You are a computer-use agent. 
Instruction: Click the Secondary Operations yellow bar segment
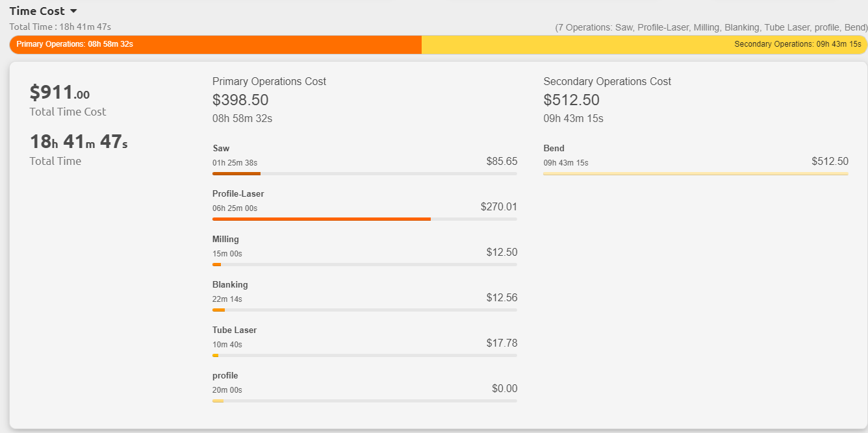[644, 44]
